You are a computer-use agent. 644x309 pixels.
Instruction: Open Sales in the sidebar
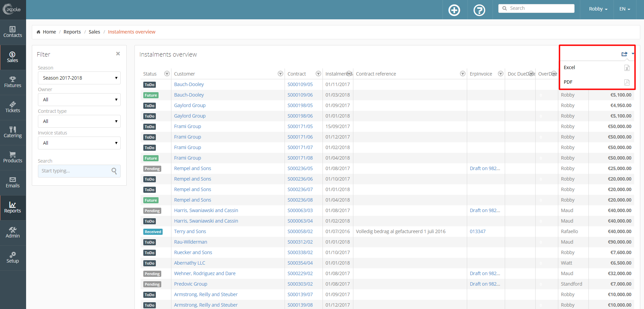13,57
